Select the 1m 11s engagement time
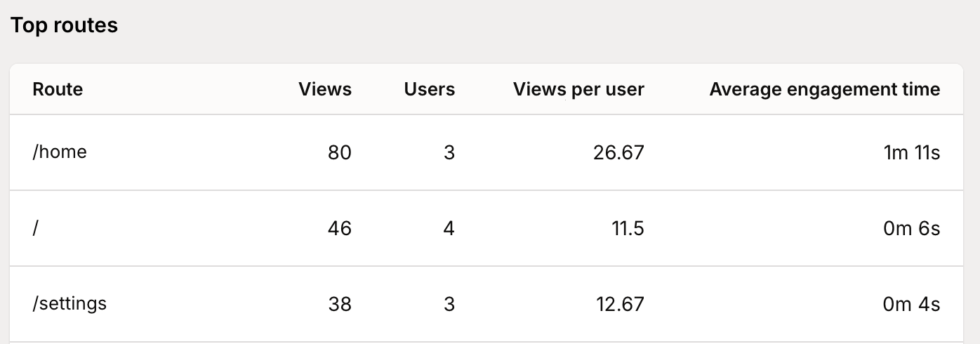The height and width of the screenshot is (344, 980). click(911, 152)
